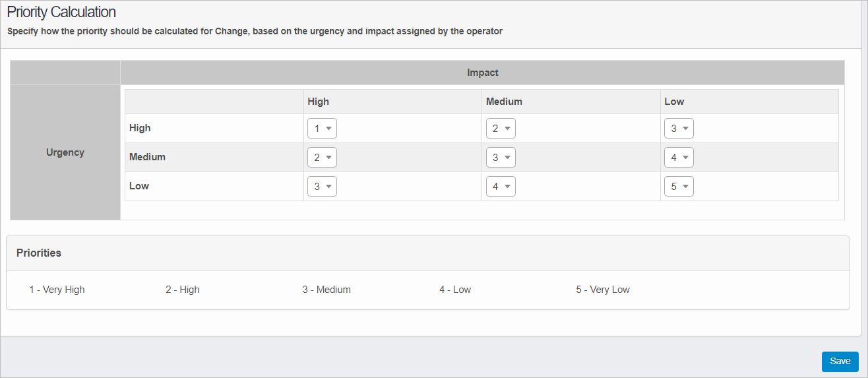Screen dimensions: 868x378
Task: Open High urgency, High impact priority dropdown
Action: click(322, 129)
